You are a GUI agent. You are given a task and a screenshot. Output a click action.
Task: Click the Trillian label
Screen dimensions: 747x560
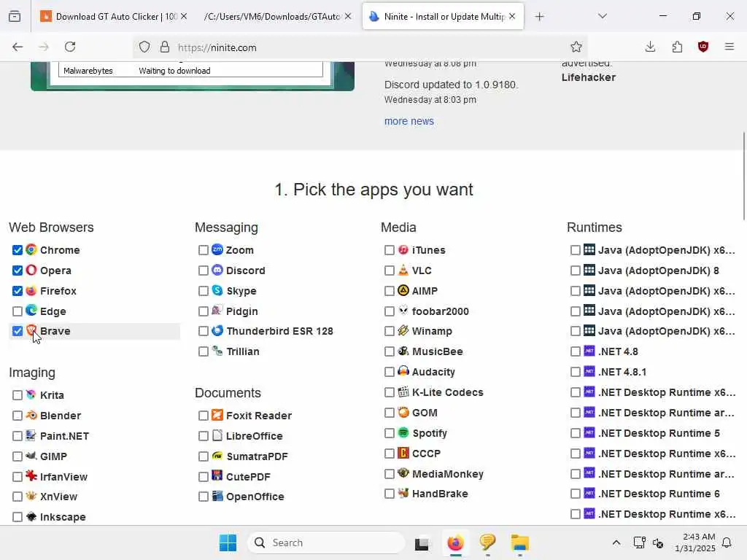click(242, 351)
